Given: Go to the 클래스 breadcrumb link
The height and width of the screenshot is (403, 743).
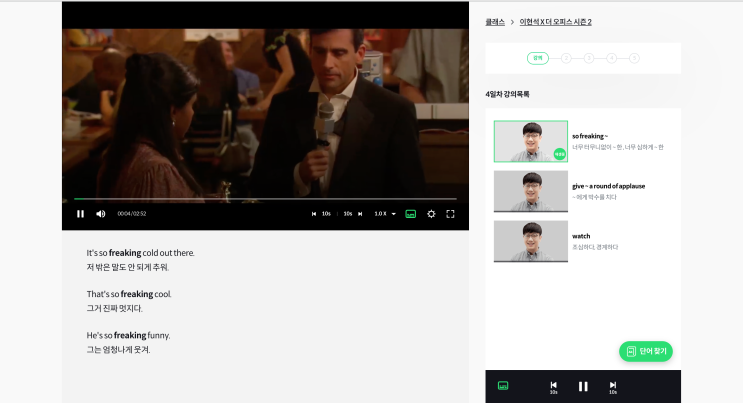Looking at the screenshot, I should (x=495, y=22).
